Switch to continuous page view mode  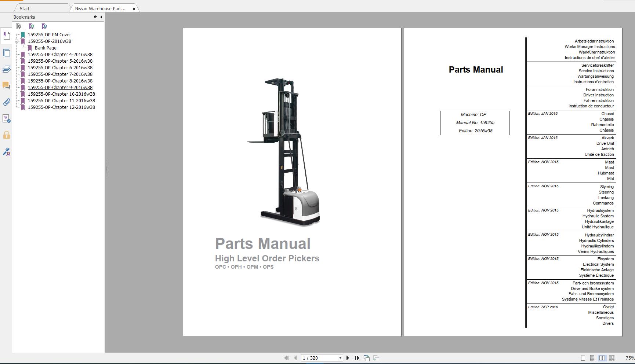tap(592, 358)
